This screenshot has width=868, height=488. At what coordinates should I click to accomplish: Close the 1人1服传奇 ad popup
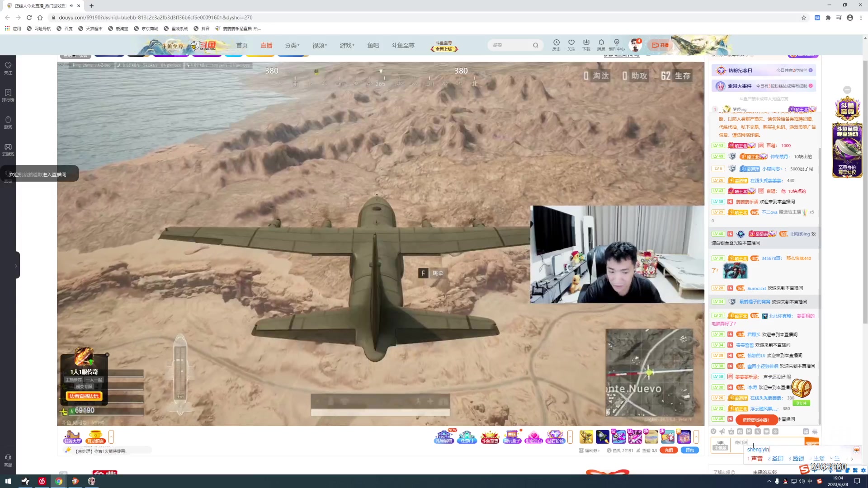[x=107, y=355]
